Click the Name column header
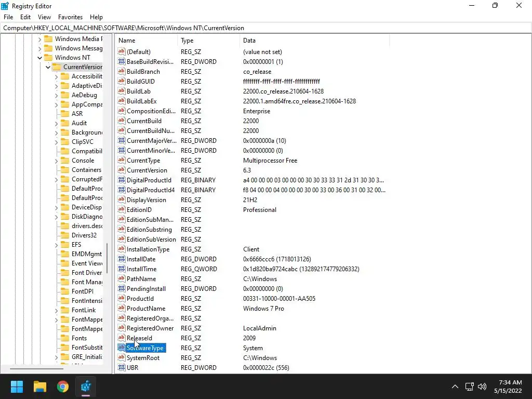Screen dimensions: 532x399 click(x=146, y=41)
